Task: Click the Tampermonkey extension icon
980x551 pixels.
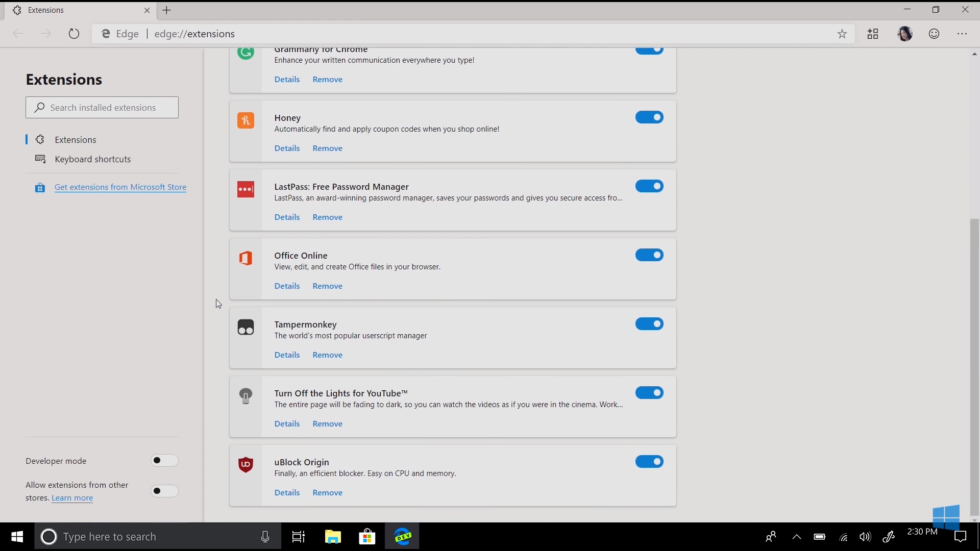Action: click(x=246, y=327)
